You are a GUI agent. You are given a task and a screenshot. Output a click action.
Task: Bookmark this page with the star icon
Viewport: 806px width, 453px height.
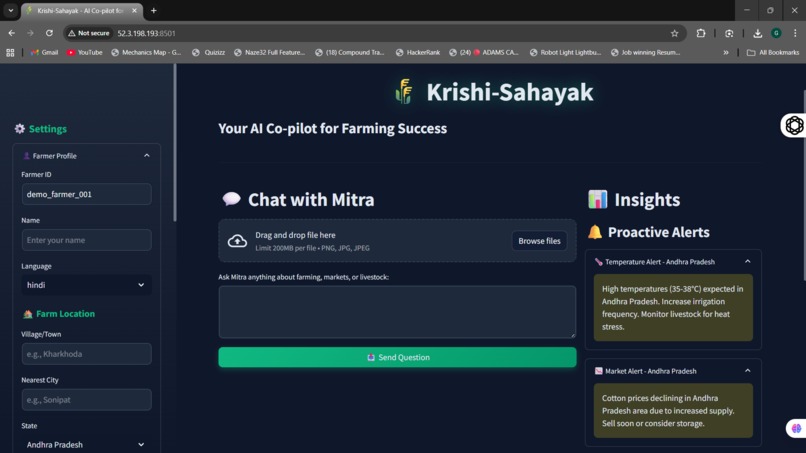pyautogui.click(x=674, y=33)
